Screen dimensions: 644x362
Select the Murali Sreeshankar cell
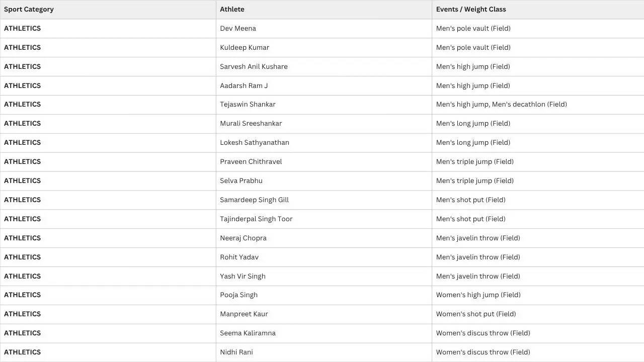[x=324, y=124]
